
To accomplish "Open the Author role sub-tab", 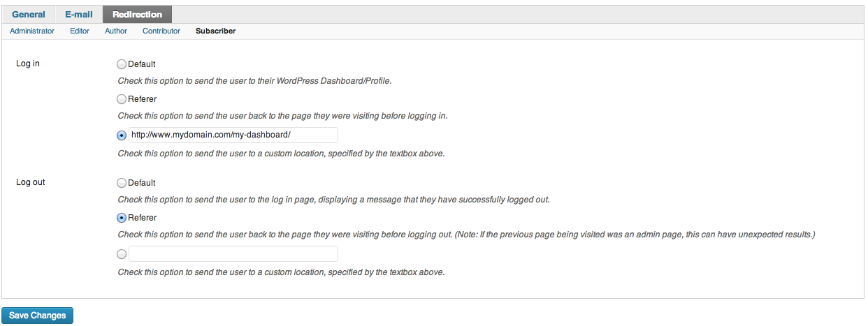I will [116, 31].
